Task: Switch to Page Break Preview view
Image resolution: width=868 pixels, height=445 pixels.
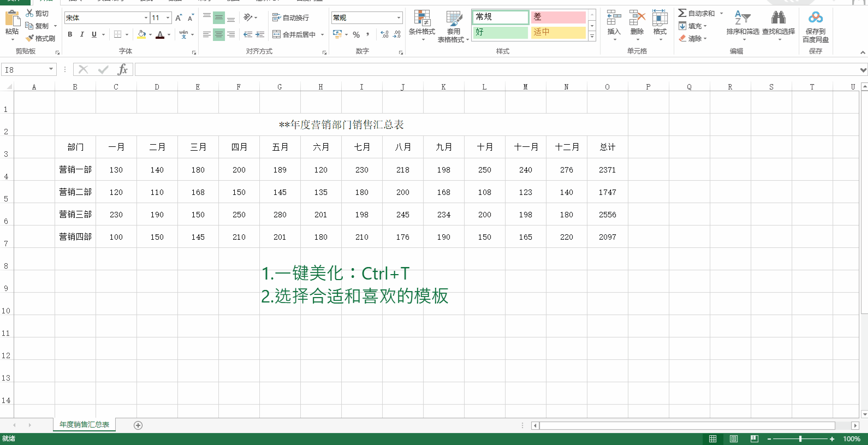Action: tap(754, 438)
